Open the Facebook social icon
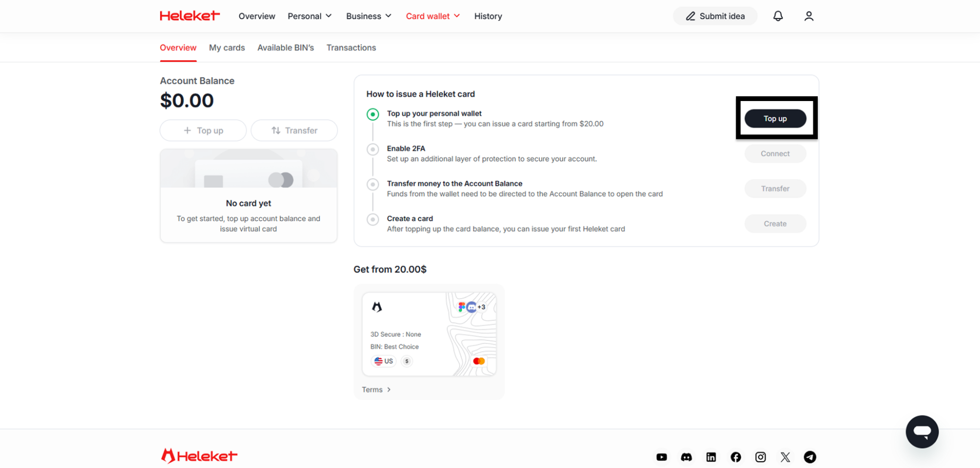Image resolution: width=980 pixels, height=468 pixels. coord(736,457)
